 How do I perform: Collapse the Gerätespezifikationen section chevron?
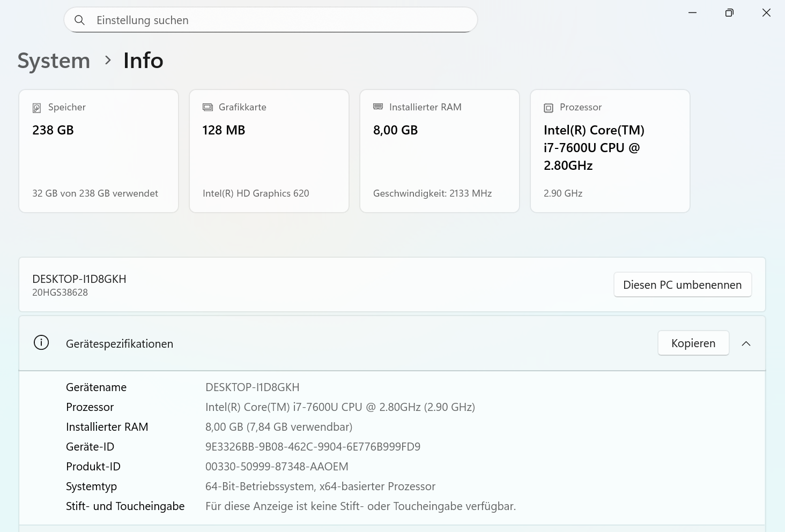746,343
